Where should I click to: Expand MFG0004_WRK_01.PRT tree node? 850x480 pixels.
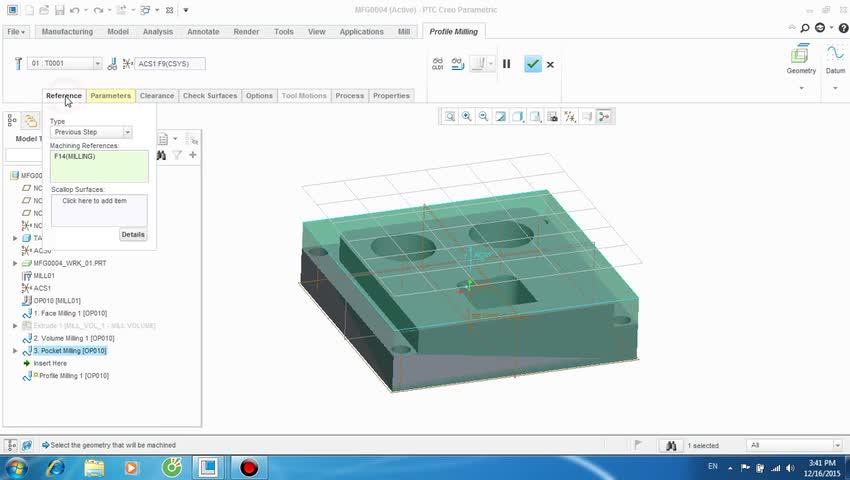click(15, 263)
